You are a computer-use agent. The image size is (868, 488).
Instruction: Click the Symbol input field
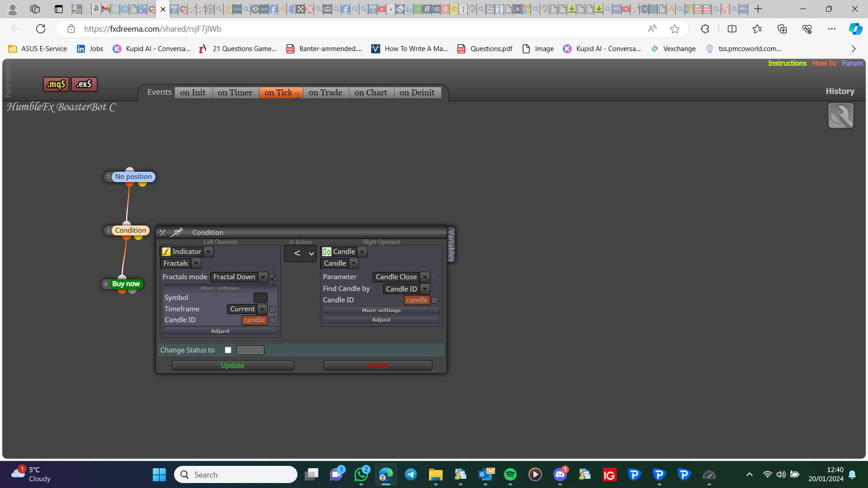coord(260,298)
